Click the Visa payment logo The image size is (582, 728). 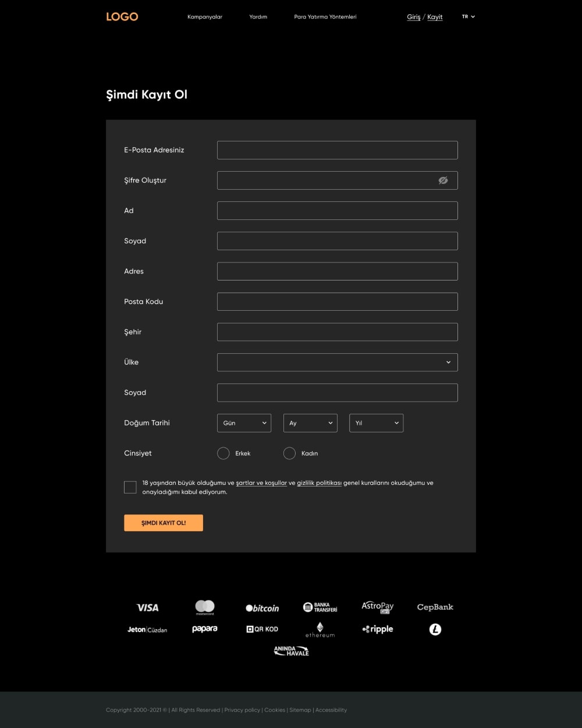tap(147, 608)
